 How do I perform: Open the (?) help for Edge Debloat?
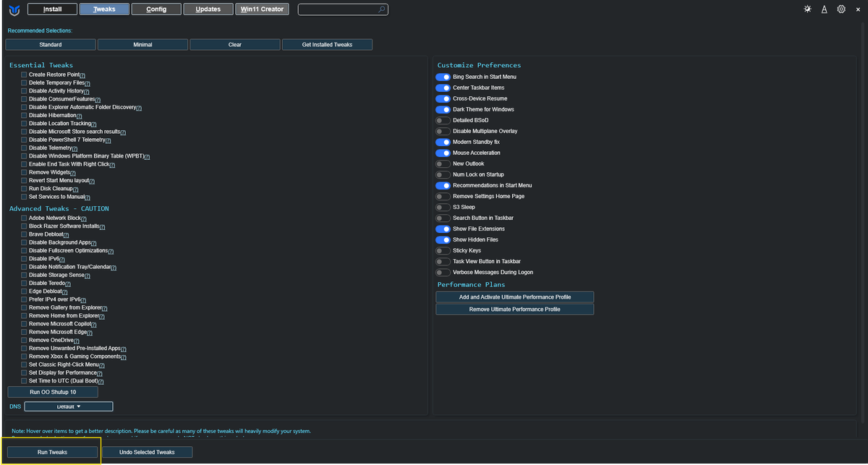[66, 291]
